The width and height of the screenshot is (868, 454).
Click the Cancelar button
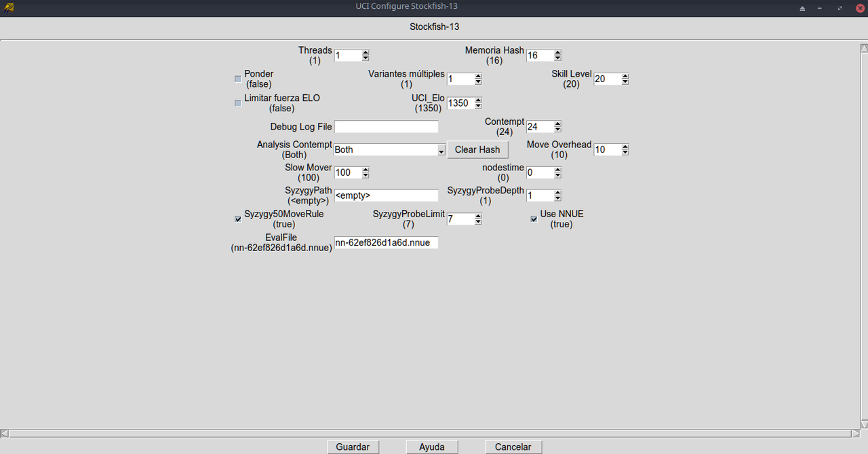coord(513,447)
